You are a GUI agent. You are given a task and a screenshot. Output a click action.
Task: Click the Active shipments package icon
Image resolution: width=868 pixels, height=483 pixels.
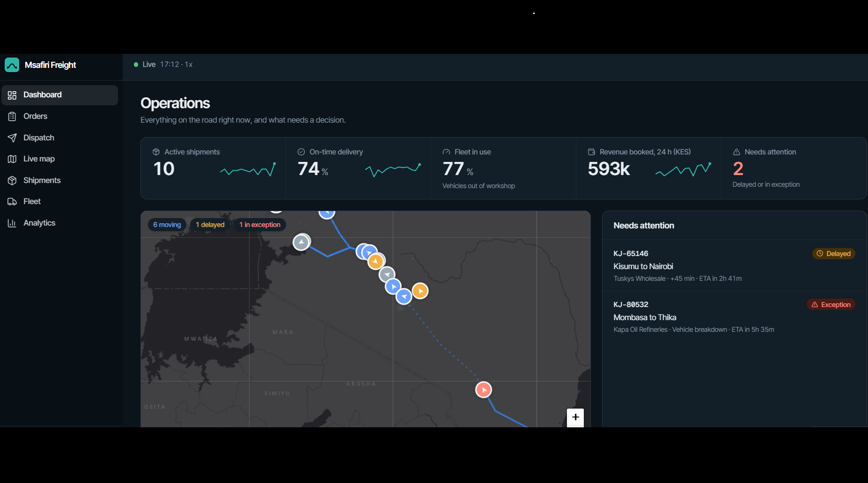coord(156,152)
